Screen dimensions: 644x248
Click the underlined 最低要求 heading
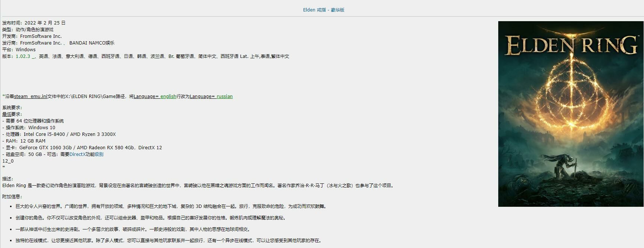[x=12, y=114]
